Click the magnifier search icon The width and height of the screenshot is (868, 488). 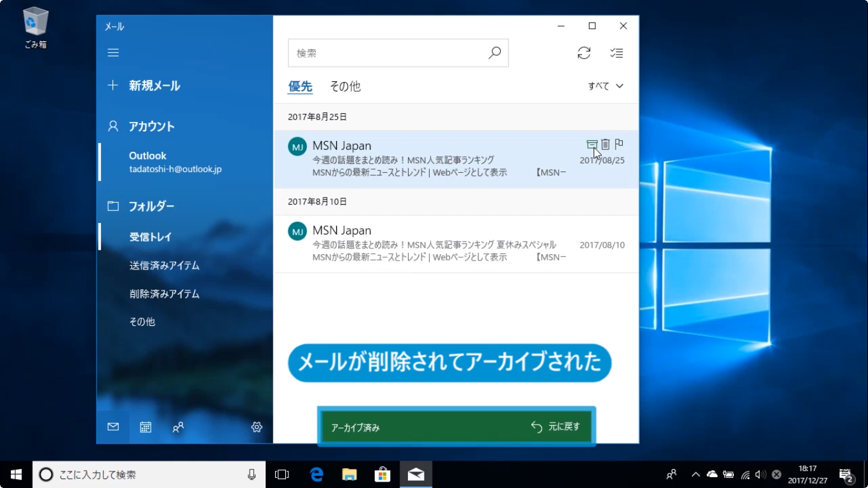click(495, 53)
